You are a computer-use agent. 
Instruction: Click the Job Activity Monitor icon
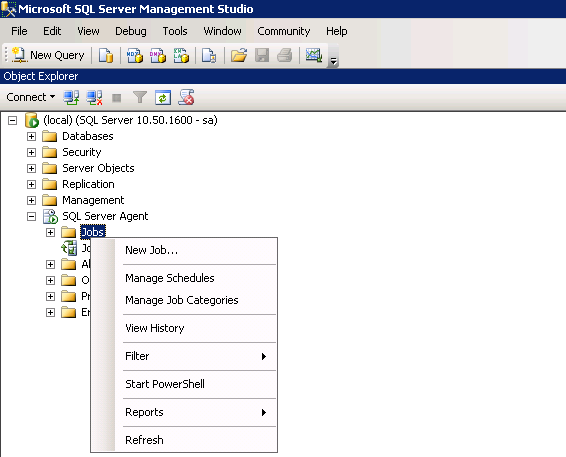point(69,248)
